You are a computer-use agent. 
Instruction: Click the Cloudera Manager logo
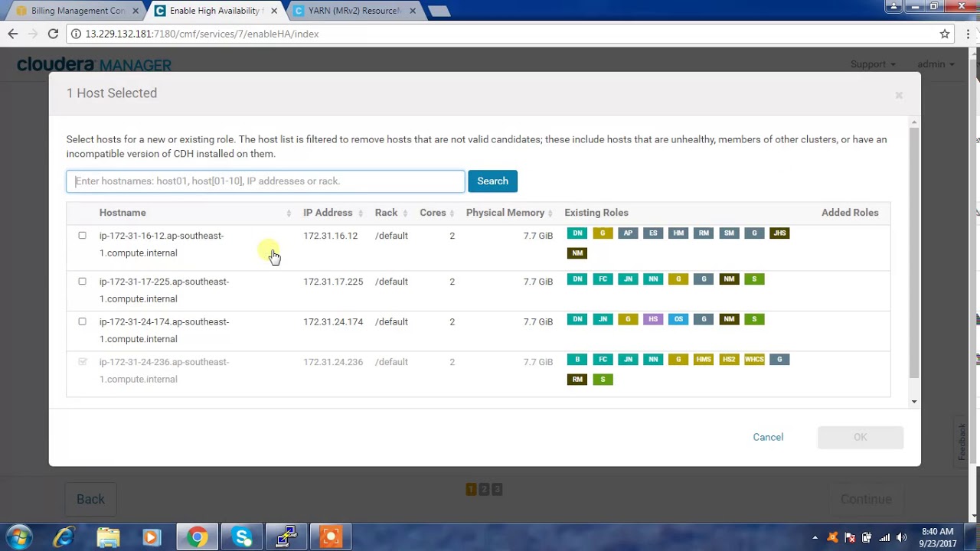pos(94,64)
